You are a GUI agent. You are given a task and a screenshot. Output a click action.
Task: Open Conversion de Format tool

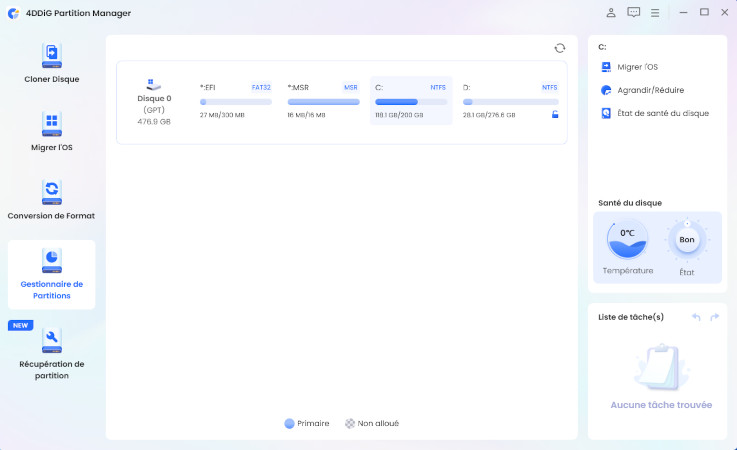tap(51, 199)
